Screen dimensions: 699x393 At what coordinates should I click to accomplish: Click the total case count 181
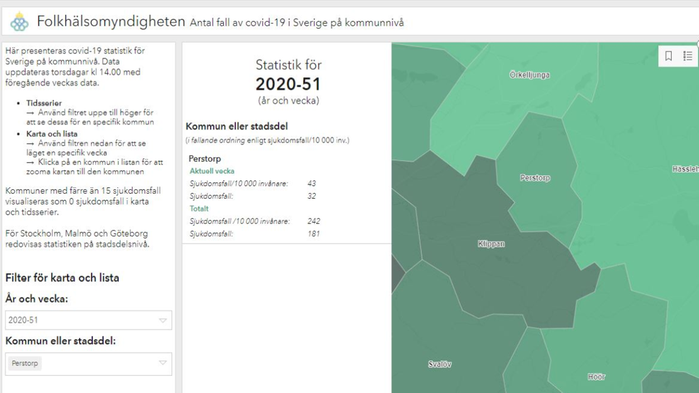pos(313,233)
